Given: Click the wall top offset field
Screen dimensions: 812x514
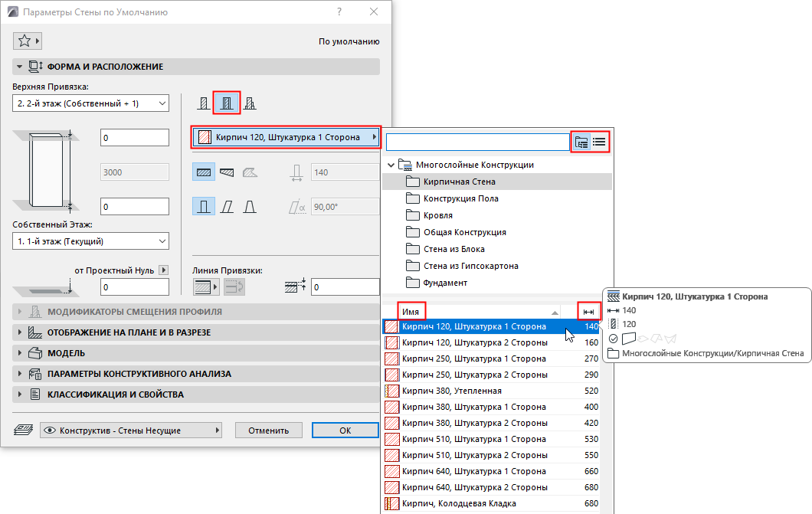Looking at the screenshot, I should click(135, 138).
